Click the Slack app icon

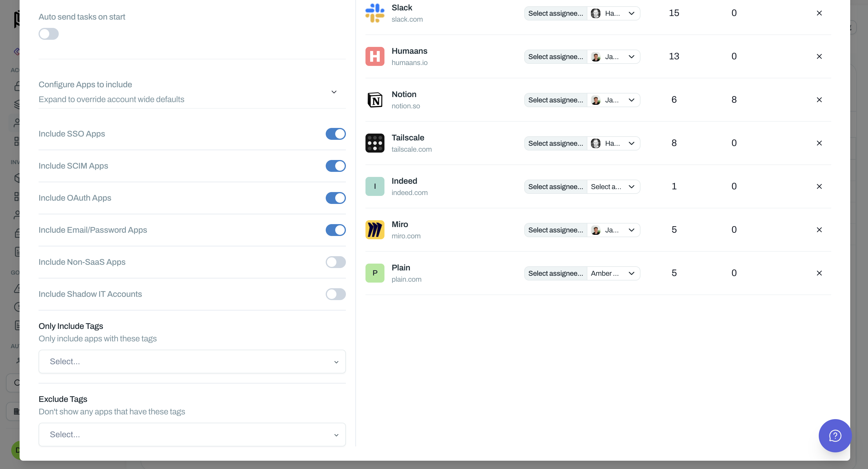(375, 13)
